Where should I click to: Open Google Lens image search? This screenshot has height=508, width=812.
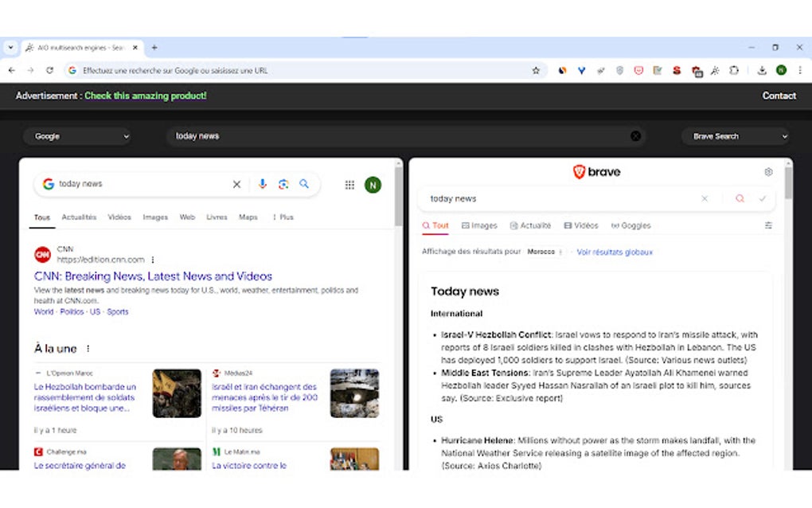click(283, 184)
